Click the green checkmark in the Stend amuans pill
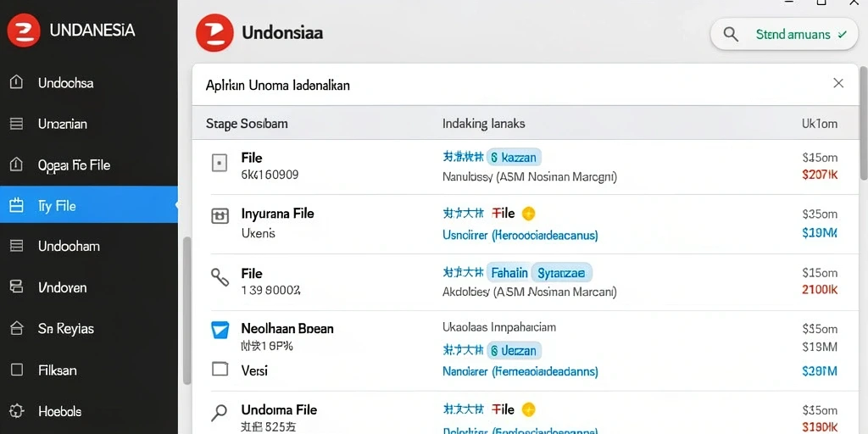Image resolution: width=868 pixels, height=434 pixels. [x=843, y=34]
